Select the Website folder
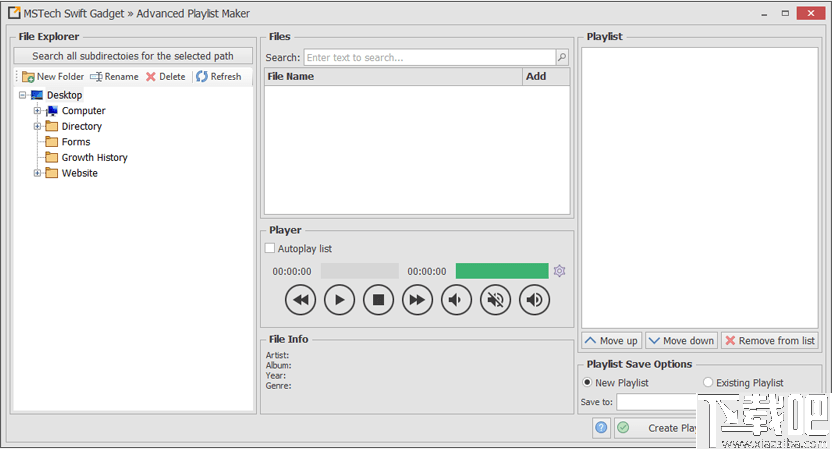The height and width of the screenshot is (449, 832). click(x=80, y=173)
